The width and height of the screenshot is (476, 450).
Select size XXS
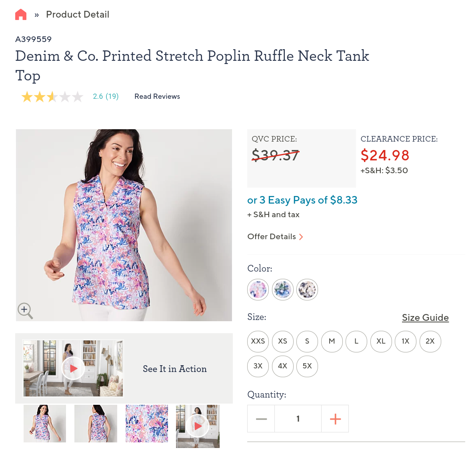click(258, 341)
